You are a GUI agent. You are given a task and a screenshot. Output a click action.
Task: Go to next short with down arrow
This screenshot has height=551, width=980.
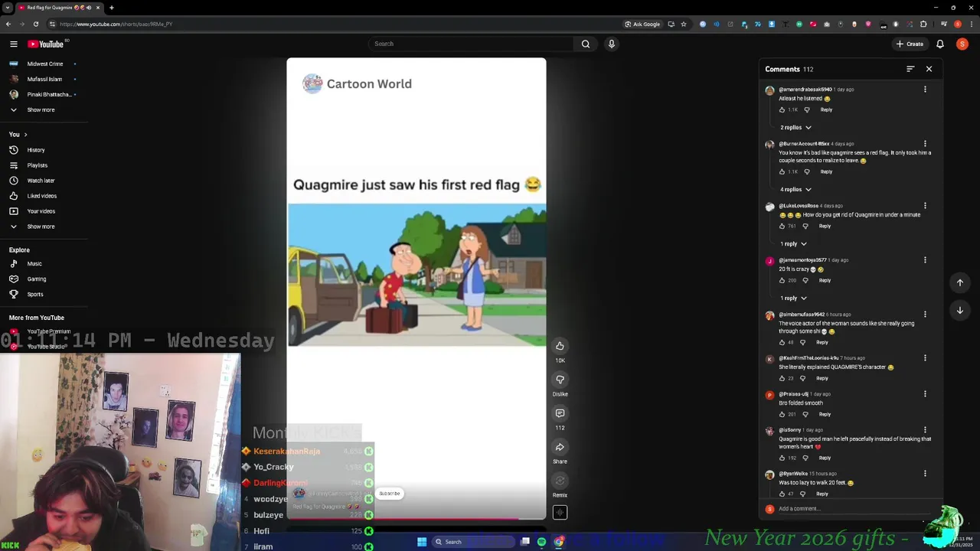point(959,310)
